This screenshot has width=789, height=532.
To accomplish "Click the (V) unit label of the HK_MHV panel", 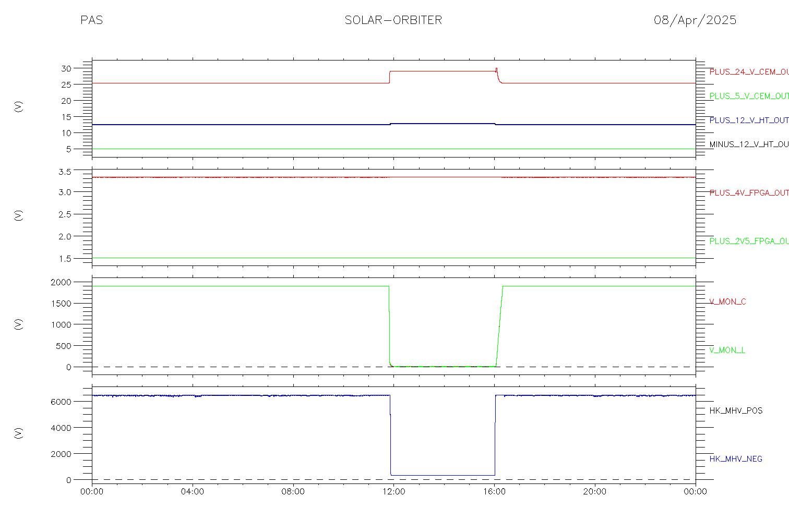I will coord(19,433).
